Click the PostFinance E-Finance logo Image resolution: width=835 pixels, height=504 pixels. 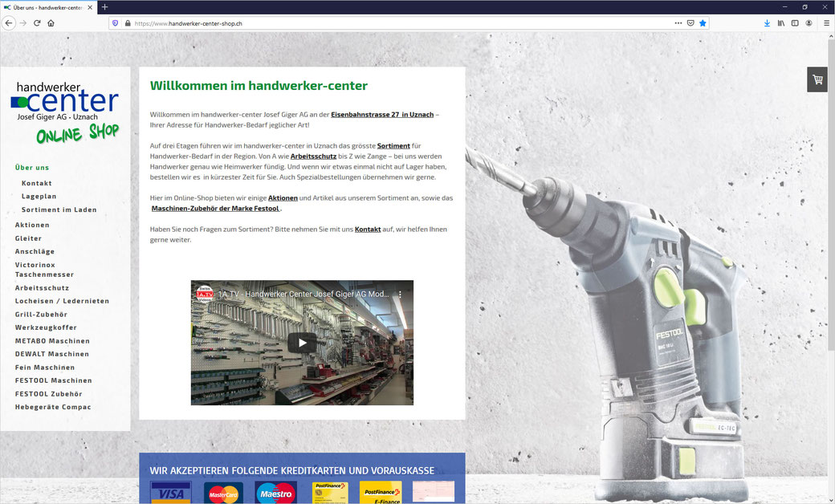[381, 492]
